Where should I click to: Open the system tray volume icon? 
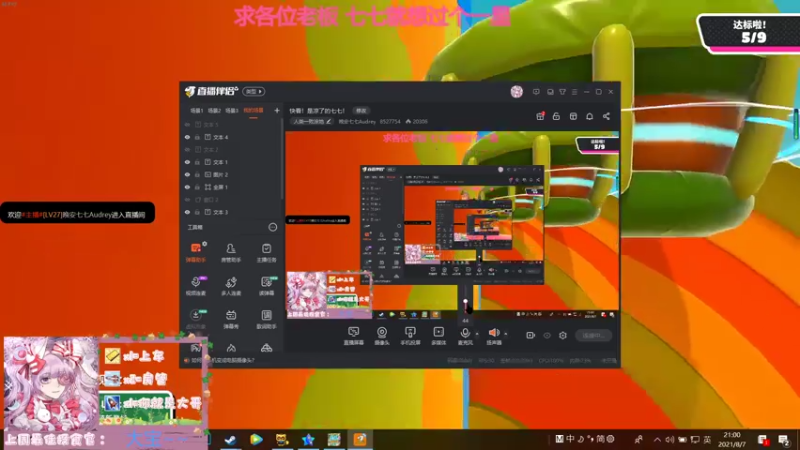pos(669,439)
